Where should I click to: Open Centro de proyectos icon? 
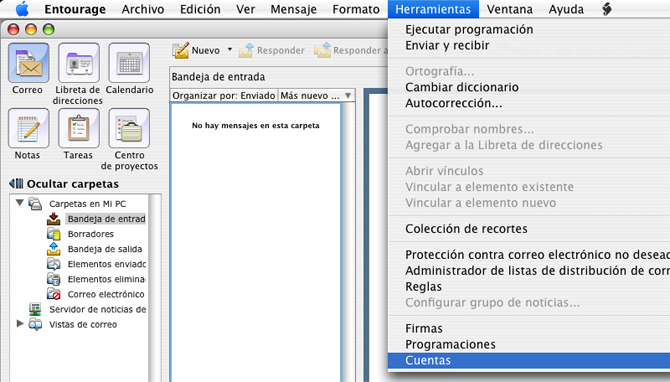pos(129,128)
